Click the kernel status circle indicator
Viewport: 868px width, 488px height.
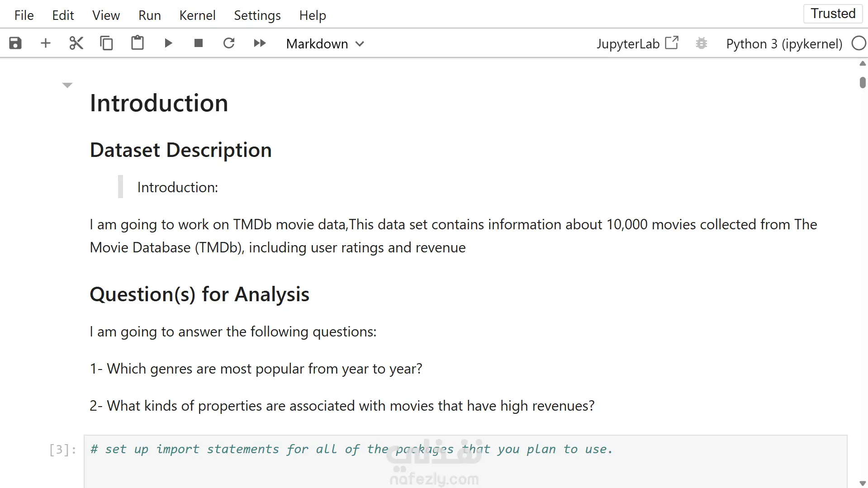[859, 43]
